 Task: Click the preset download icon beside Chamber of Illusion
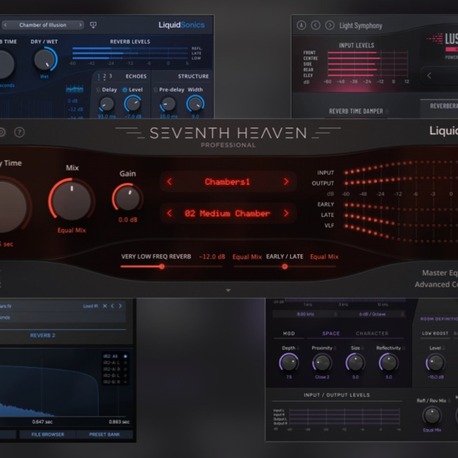click(93, 25)
